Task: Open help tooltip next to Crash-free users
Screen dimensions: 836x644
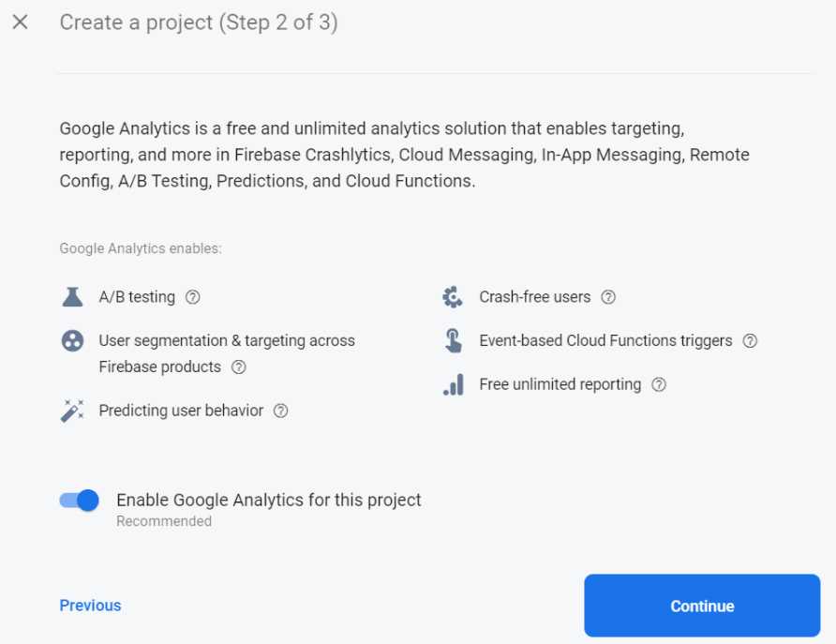Action: click(608, 297)
